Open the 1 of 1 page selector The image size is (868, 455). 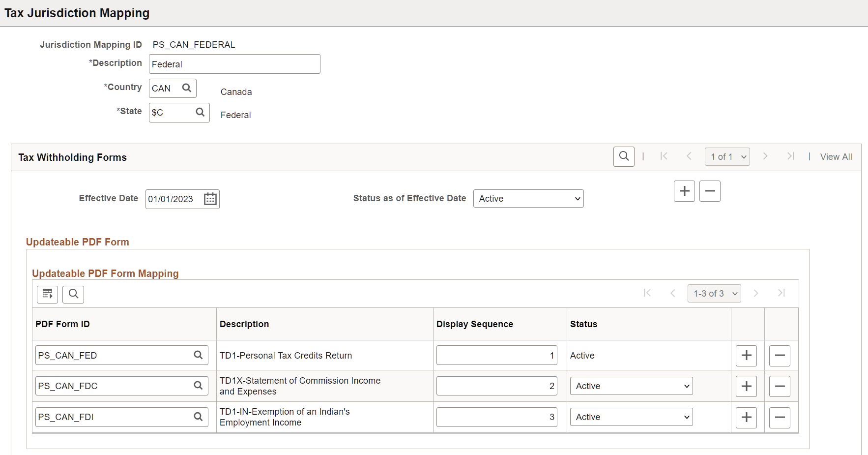click(727, 156)
